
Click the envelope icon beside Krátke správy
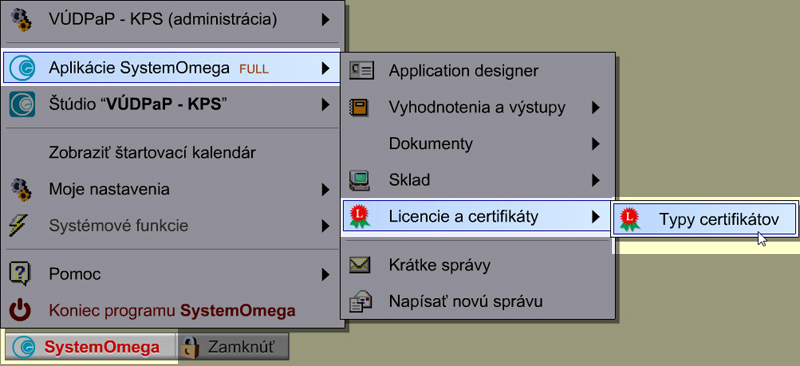click(x=360, y=265)
